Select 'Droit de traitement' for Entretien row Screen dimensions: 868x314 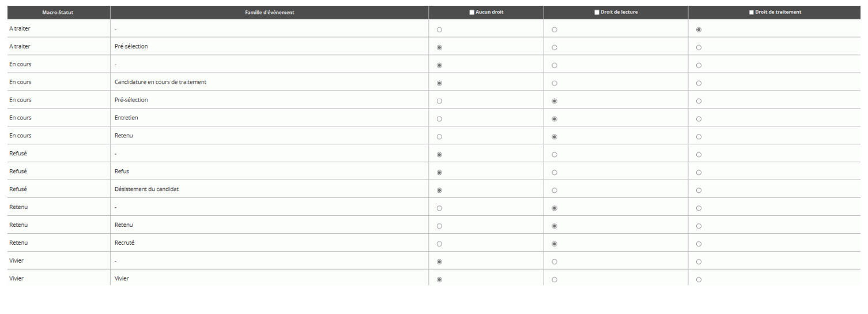point(699,119)
